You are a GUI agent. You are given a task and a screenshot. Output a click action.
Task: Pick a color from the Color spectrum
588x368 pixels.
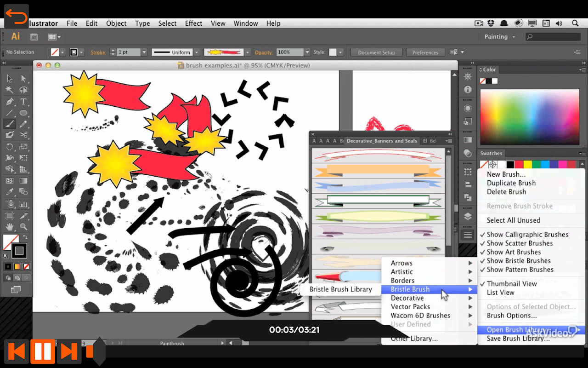pos(530,117)
